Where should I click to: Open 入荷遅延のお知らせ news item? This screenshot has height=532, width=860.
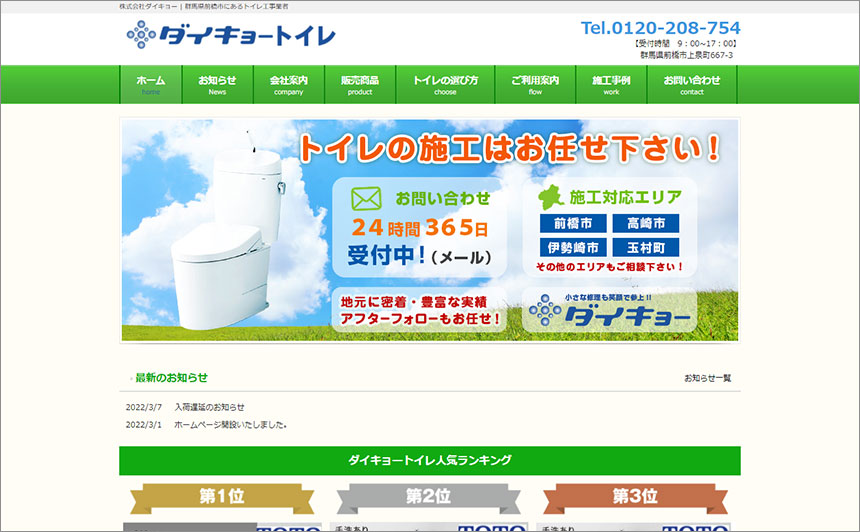210,407
